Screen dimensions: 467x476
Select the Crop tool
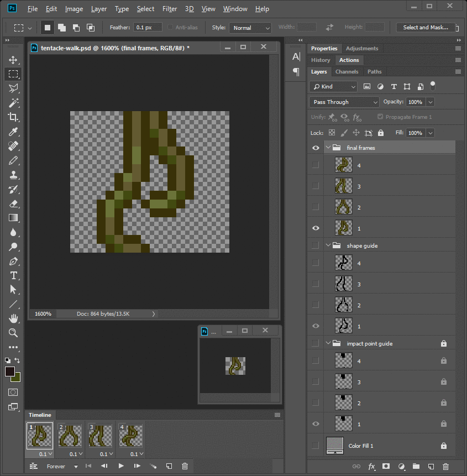click(x=13, y=117)
